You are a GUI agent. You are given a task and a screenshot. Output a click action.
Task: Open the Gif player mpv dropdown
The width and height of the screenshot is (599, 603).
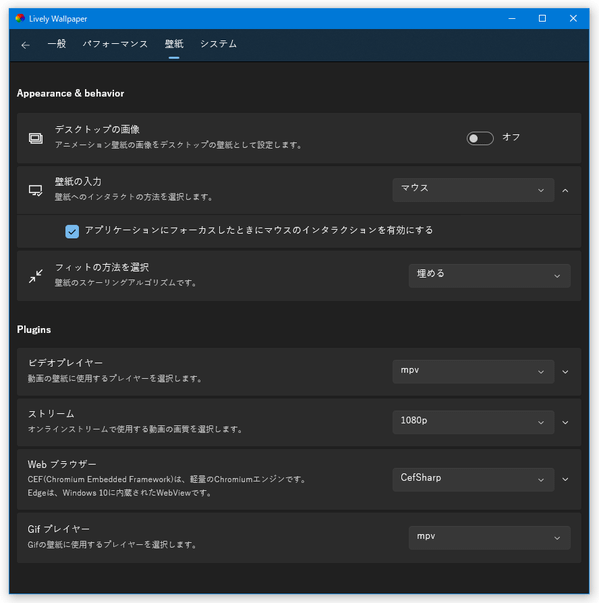click(489, 538)
